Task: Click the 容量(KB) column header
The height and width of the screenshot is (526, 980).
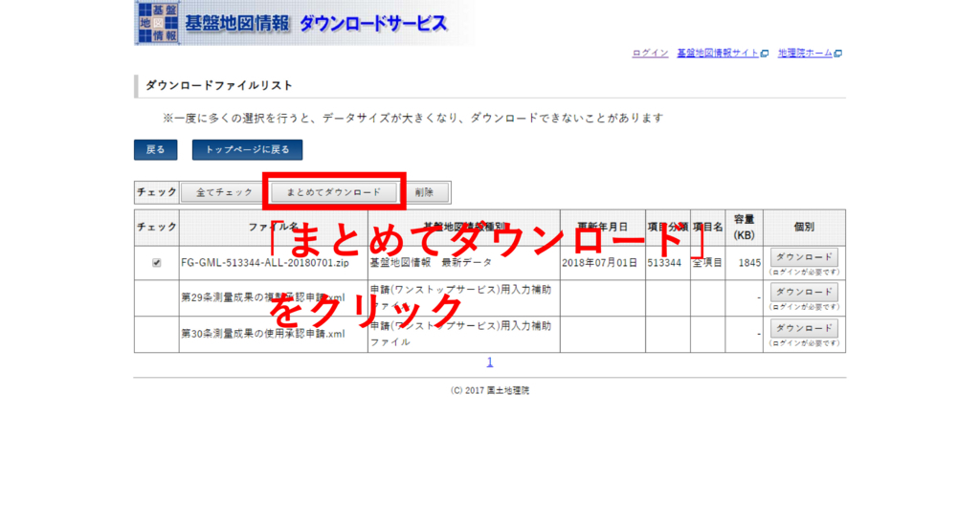Action: [x=744, y=228]
